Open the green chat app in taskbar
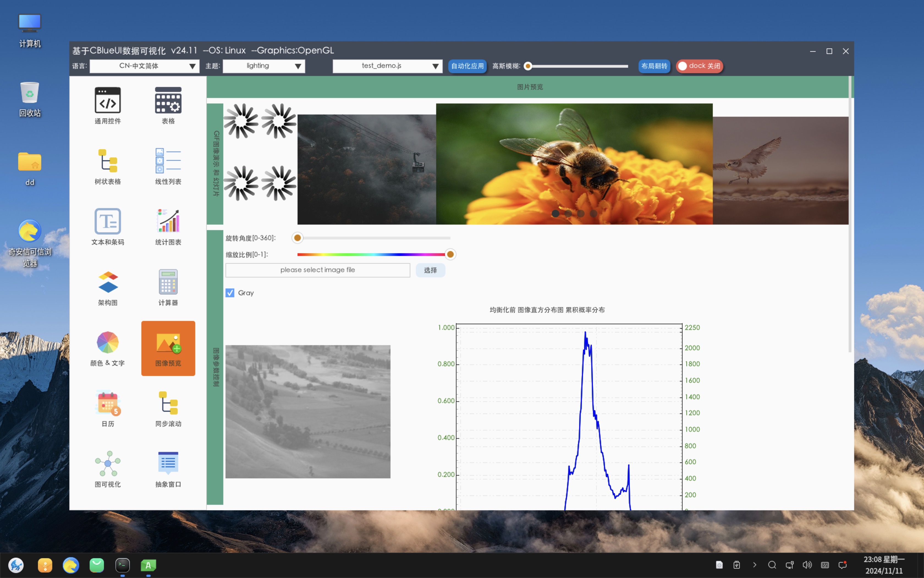 (97, 565)
